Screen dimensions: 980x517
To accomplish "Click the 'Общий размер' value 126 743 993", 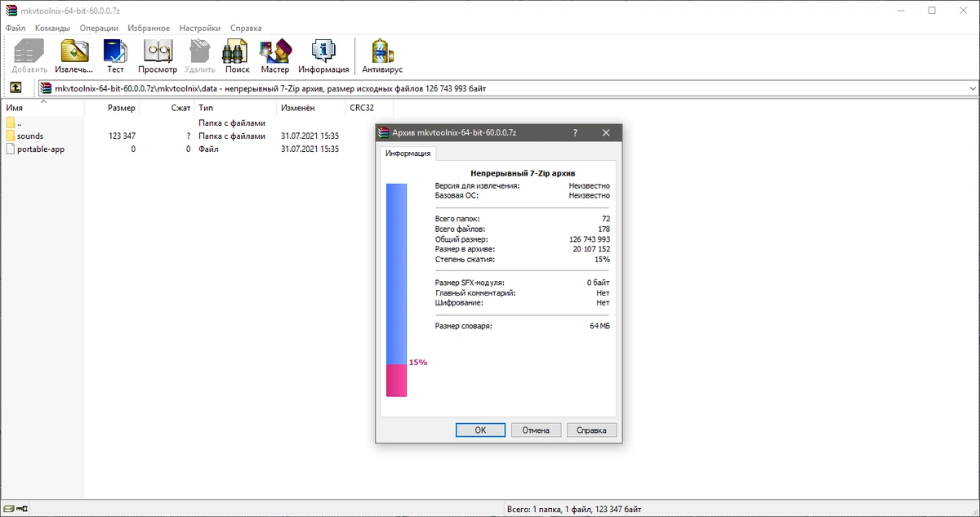I will coord(590,239).
